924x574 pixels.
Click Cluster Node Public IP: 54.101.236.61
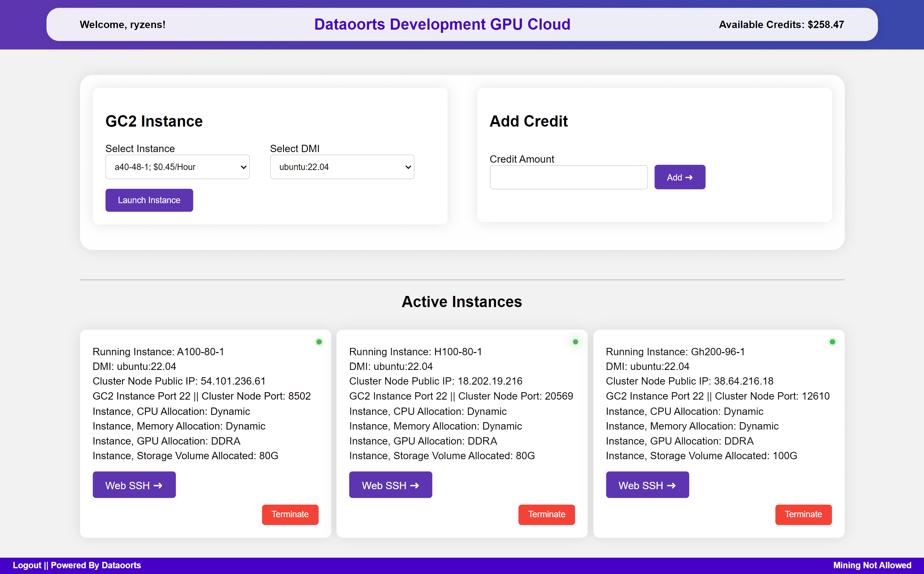[179, 381]
